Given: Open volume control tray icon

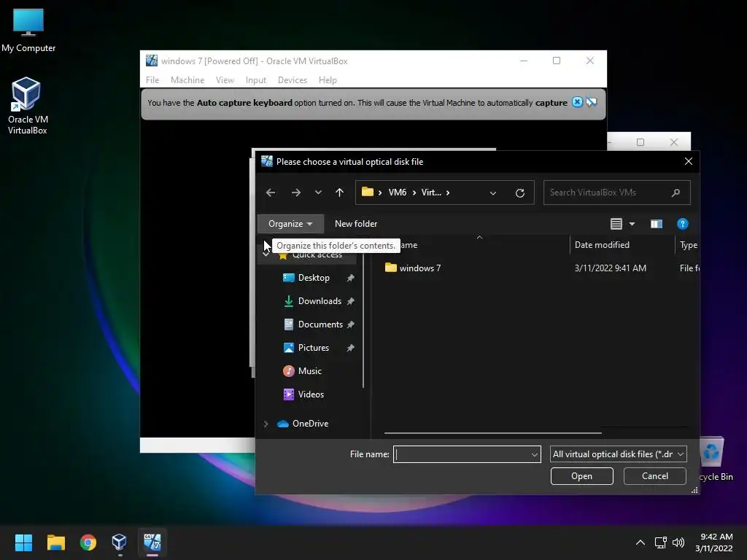Looking at the screenshot, I should pos(678,542).
